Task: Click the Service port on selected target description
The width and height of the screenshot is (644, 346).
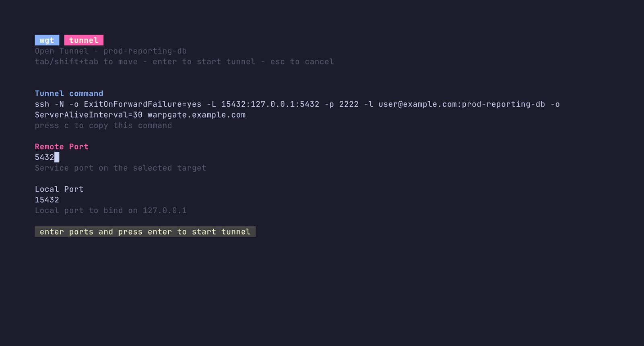Action: click(x=120, y=168)
